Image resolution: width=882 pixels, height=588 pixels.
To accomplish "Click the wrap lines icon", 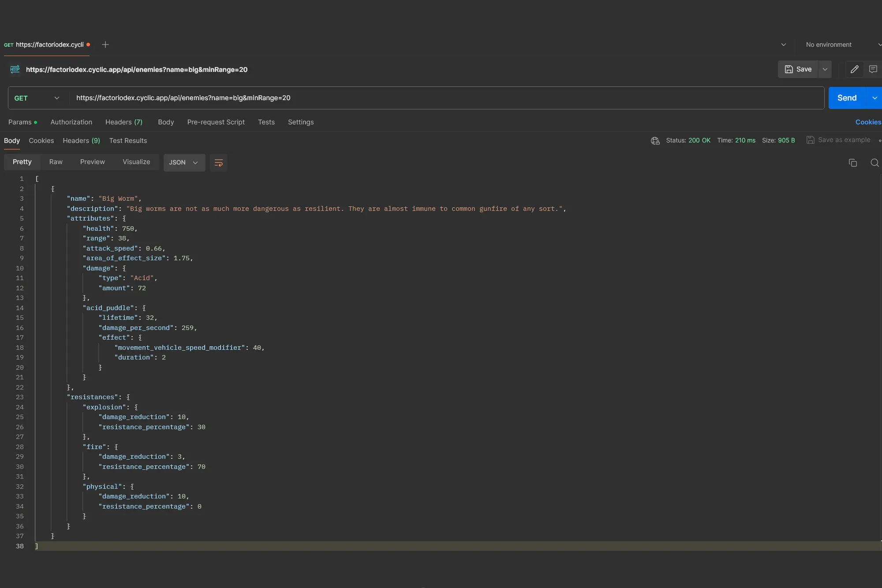I will (x=218, y=163).
